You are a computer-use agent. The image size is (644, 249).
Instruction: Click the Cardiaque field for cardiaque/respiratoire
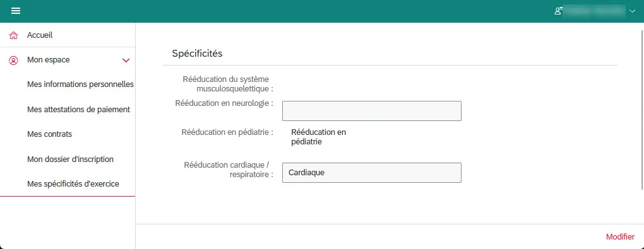pyautogui.click(x=372, y=173)
